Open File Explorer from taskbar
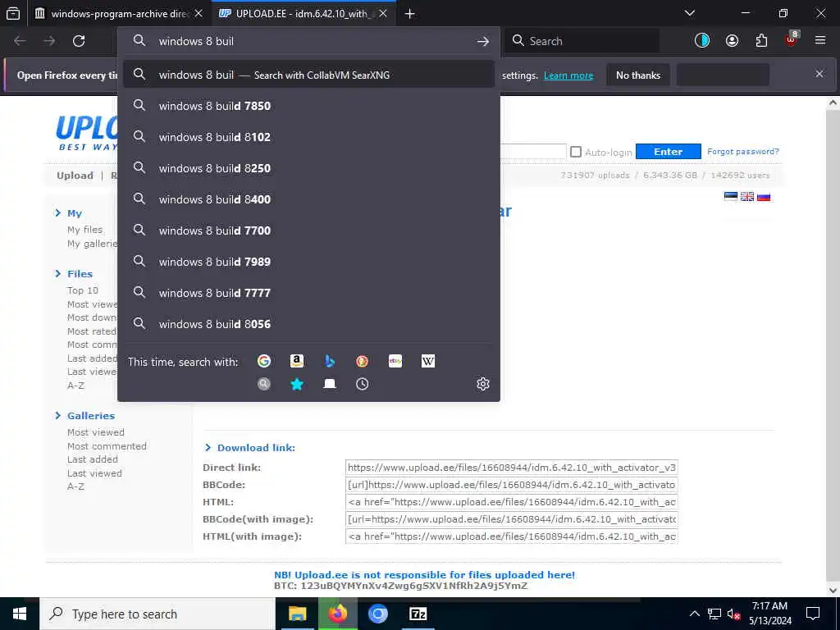The height and width of the screenshot is (630, 840). (297, 614)
